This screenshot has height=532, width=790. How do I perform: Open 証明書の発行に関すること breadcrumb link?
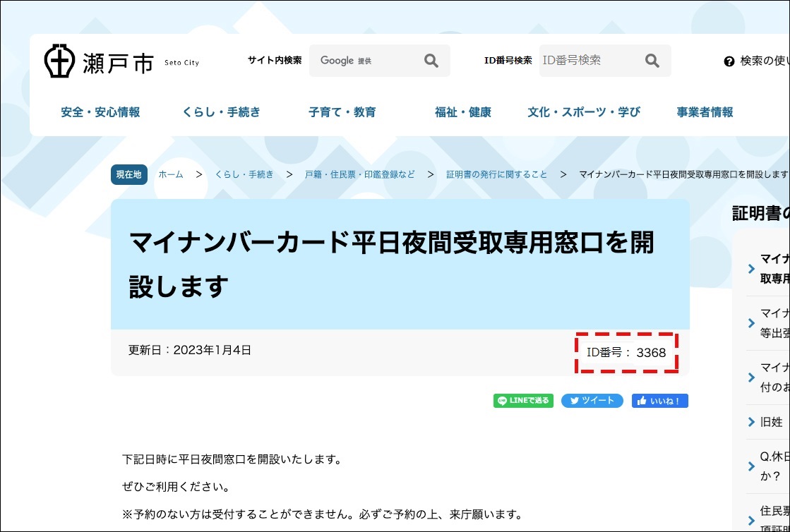pos(497,175)
